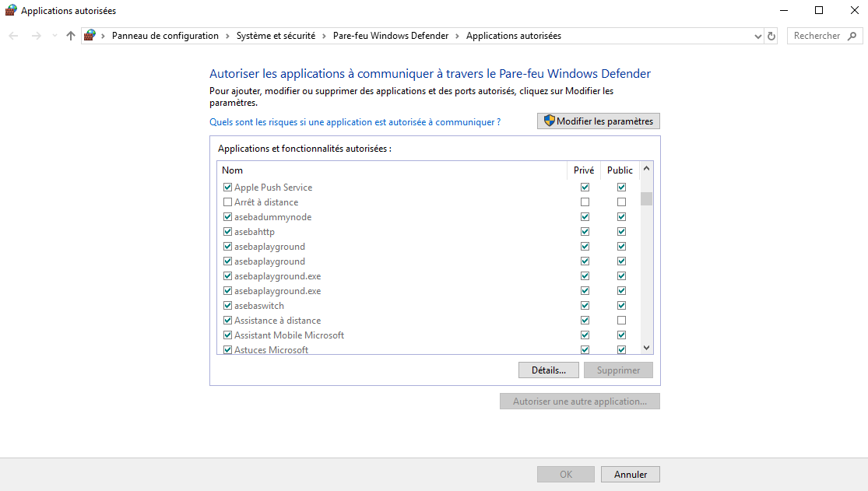Toggle Assistant Mobile Microsoft name checkbox

coord(227,335)
